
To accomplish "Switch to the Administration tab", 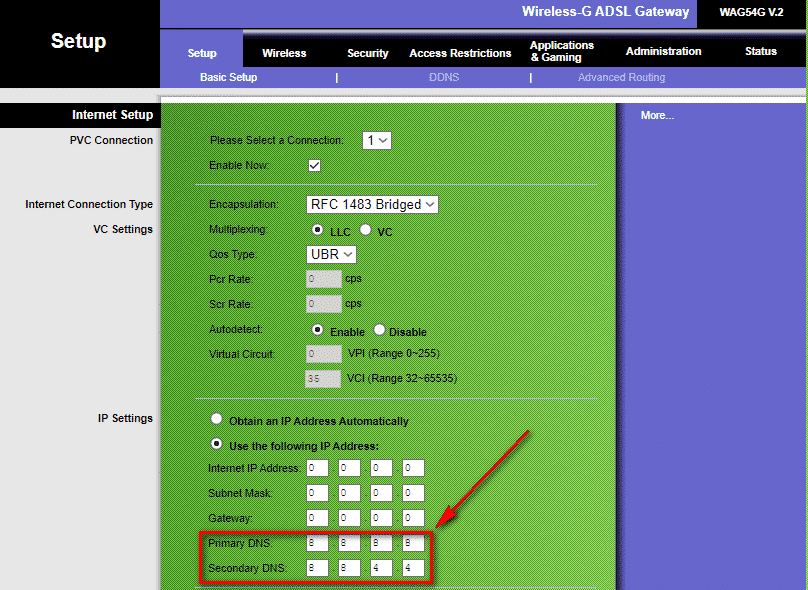I will coord(663,51).
